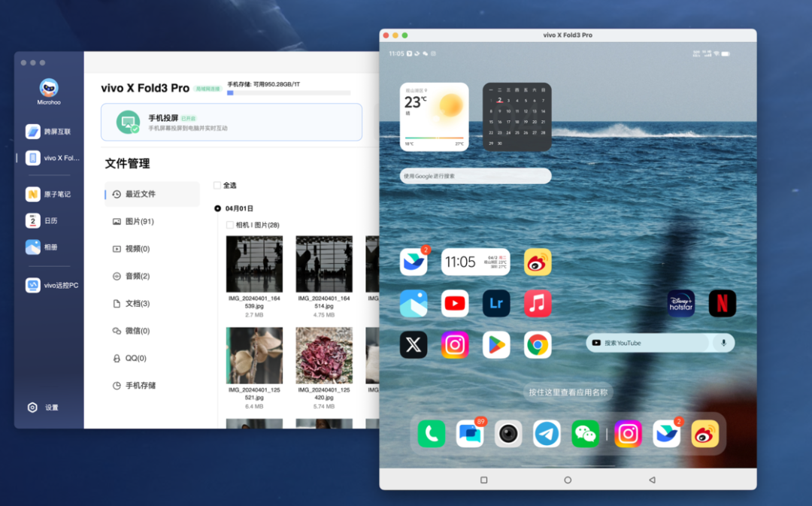This screenshot has height=506, width=812.
Task: Launch Google Play Store
Action: click(x=496, y=345)
